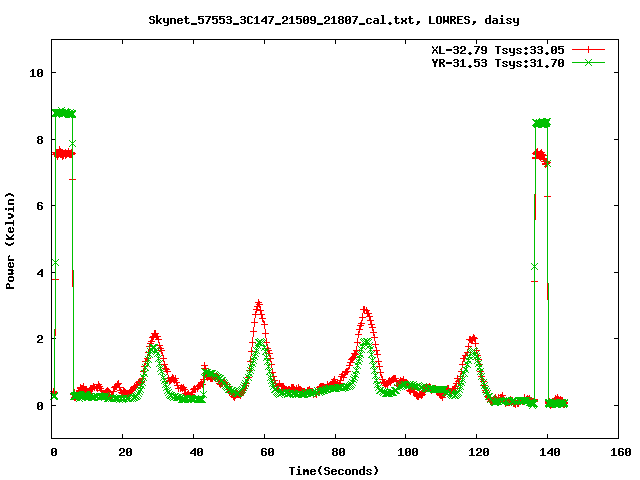Click the red XL legend line sample

(588, 50)
